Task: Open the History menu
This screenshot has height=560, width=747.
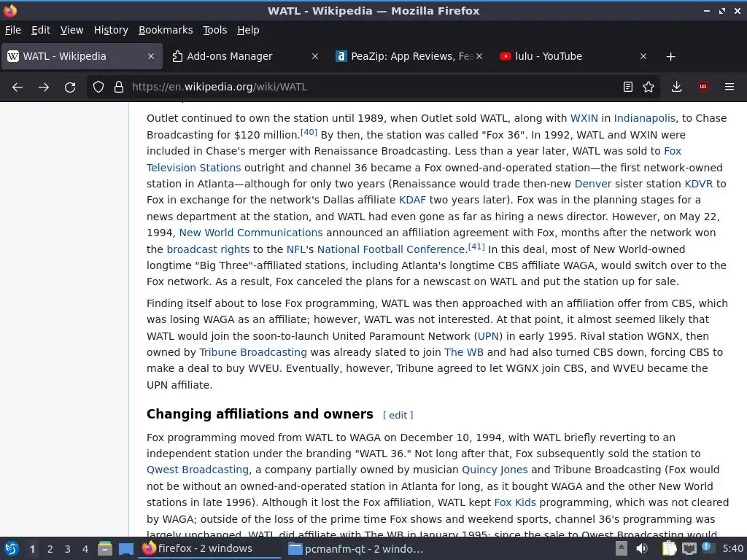Action: (x=111, y=30)
